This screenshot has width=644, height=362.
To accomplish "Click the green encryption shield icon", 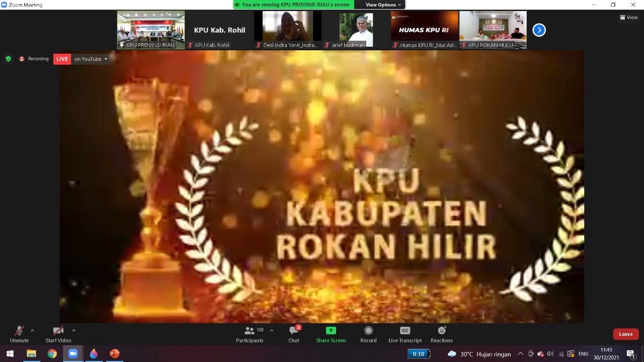I will (x=8, y=59).
